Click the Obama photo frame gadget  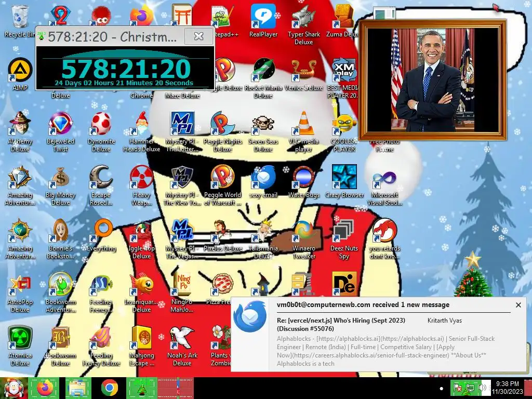[x=433, y=80]
